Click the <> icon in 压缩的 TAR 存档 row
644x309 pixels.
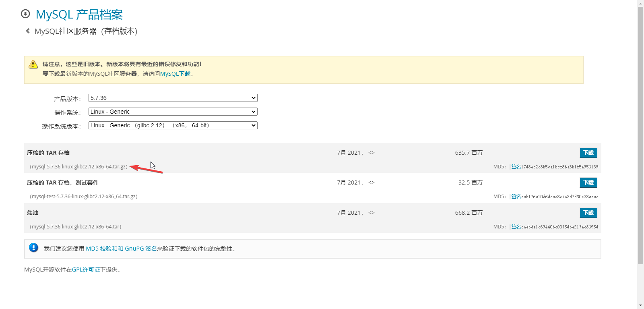[372, 153]
